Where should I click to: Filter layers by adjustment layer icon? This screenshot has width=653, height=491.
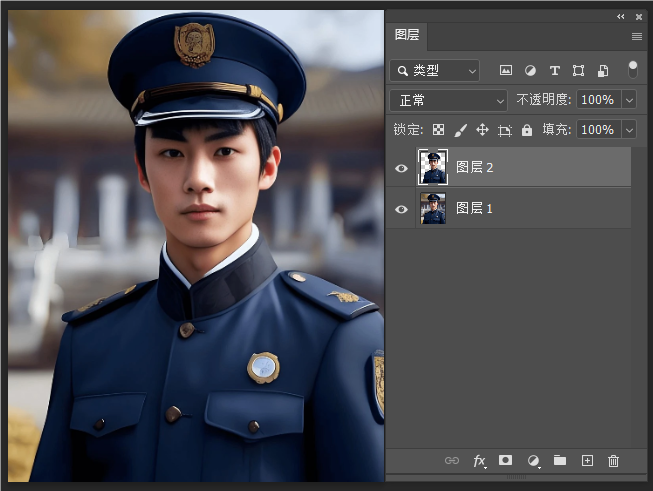[530, 71]
